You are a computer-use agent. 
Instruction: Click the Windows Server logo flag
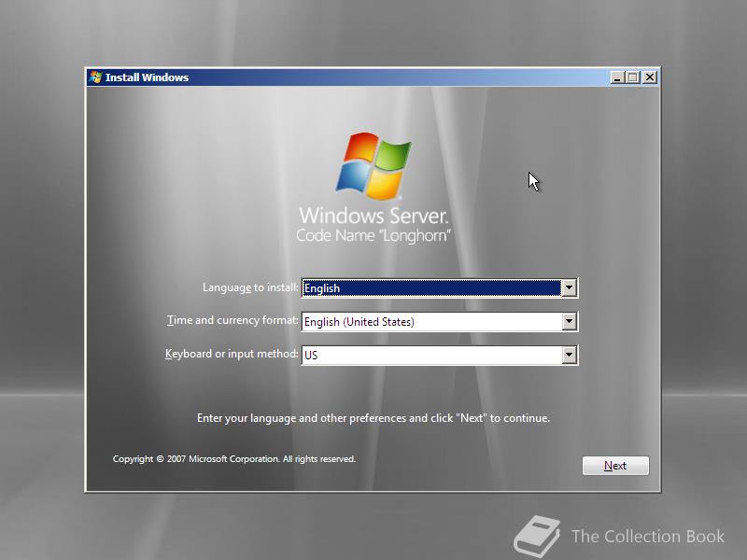click(373, 166)
